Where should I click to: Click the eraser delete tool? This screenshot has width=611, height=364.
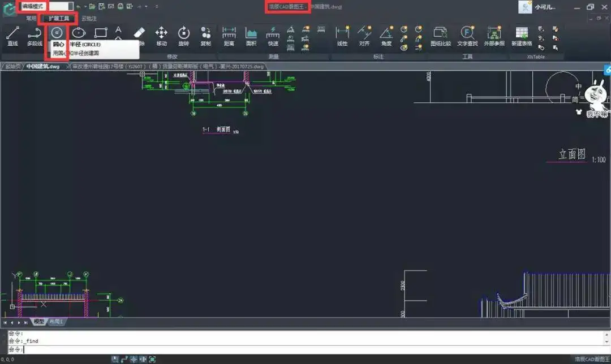139,32
